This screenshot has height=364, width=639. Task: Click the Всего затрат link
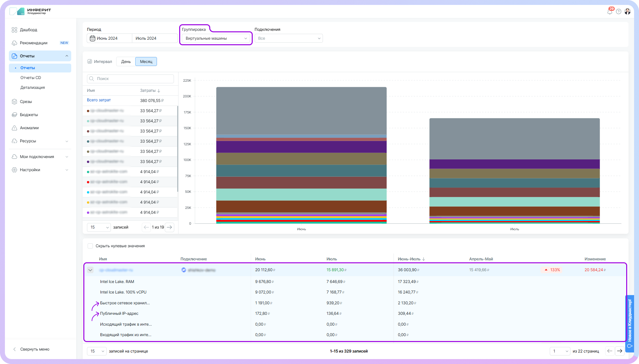click(x=99, y=100)
